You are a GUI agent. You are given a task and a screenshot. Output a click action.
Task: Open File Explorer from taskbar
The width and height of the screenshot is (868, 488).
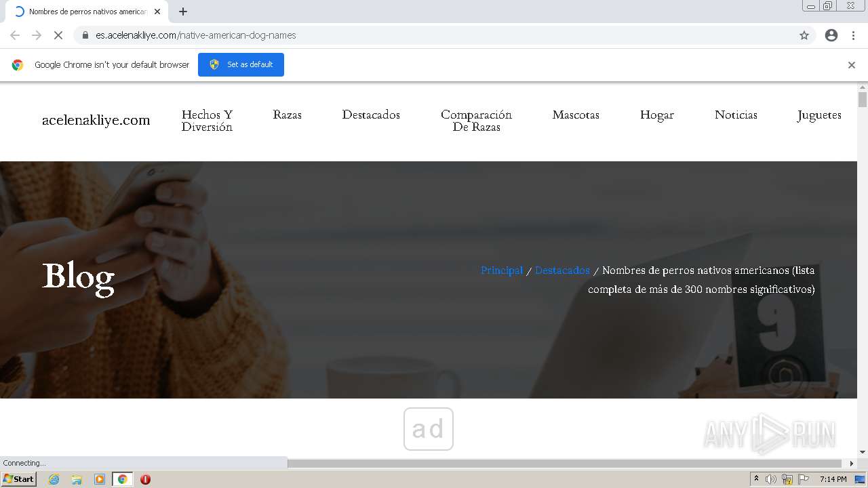point(77,479)
